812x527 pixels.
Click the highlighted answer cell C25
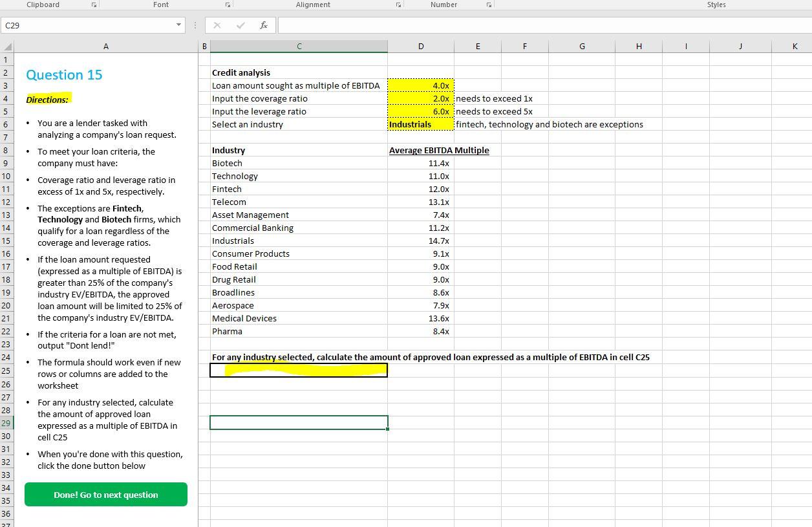(x=299, y=370)
